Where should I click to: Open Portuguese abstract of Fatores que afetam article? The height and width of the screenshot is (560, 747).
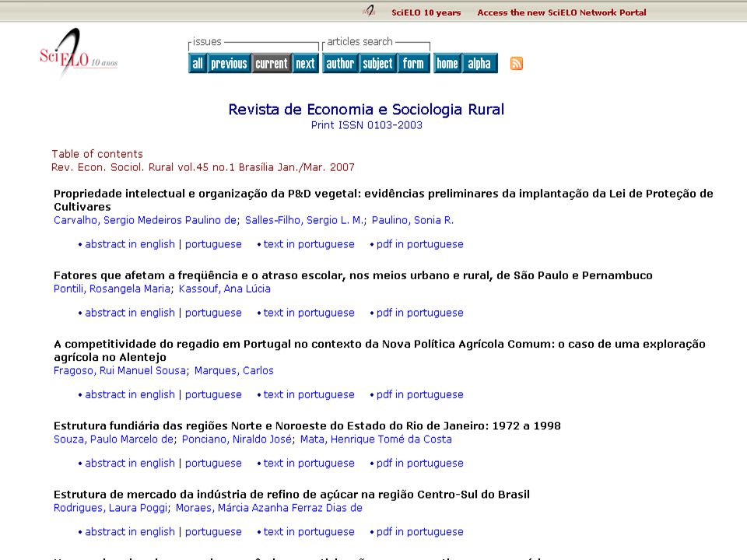pos(213,313)
